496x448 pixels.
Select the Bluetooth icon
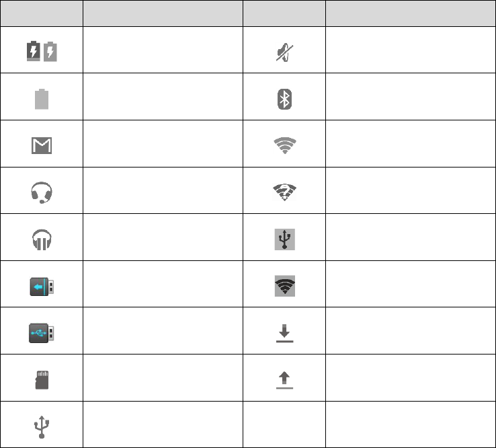(284, 99)
